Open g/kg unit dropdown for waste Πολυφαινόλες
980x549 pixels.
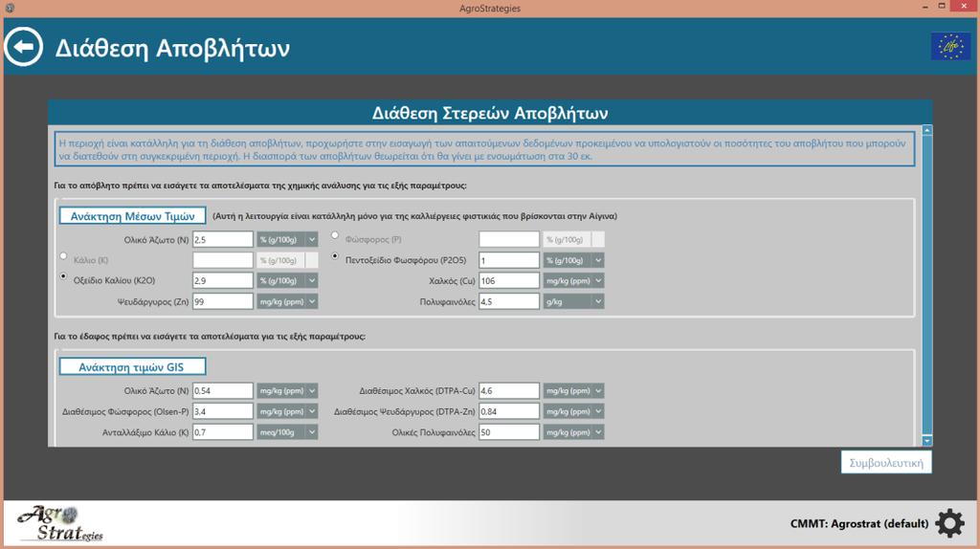click(574, 301)
